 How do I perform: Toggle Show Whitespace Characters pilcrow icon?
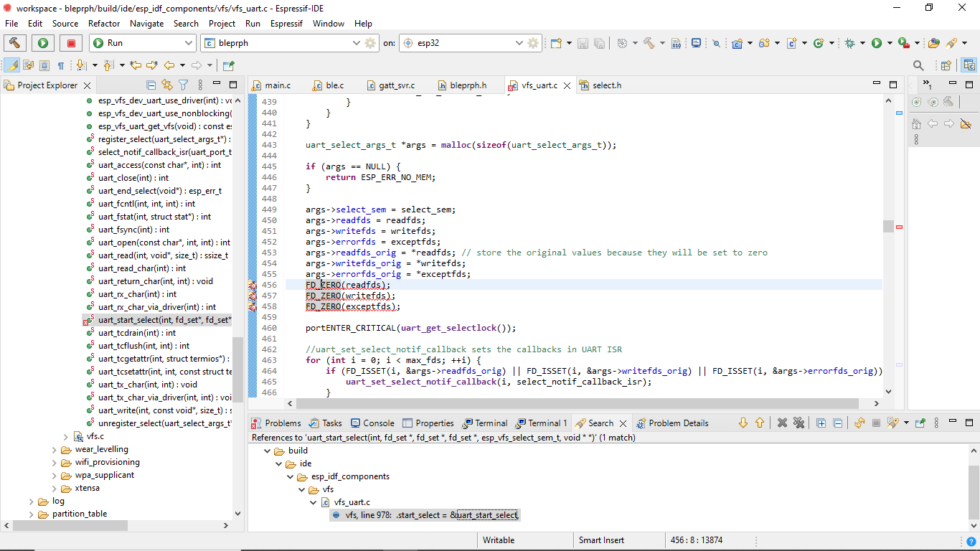61,65
